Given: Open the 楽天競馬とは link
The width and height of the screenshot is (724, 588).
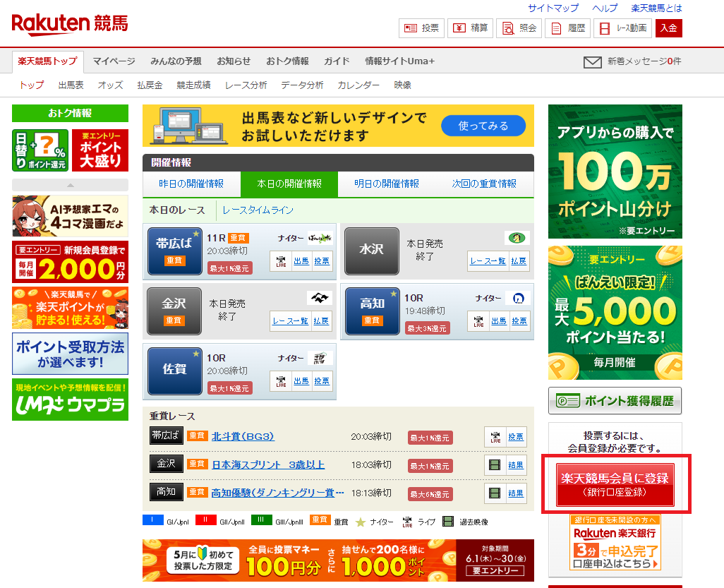Looking at the screenshot, I should pos(656,8).
